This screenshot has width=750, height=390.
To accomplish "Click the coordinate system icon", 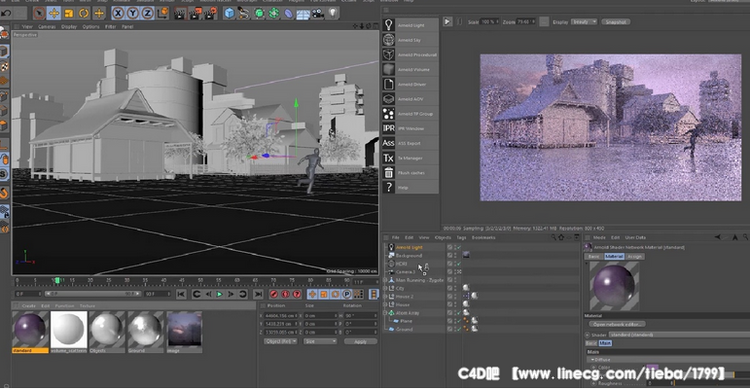I will pyautogui.click(x=162, y=13).
